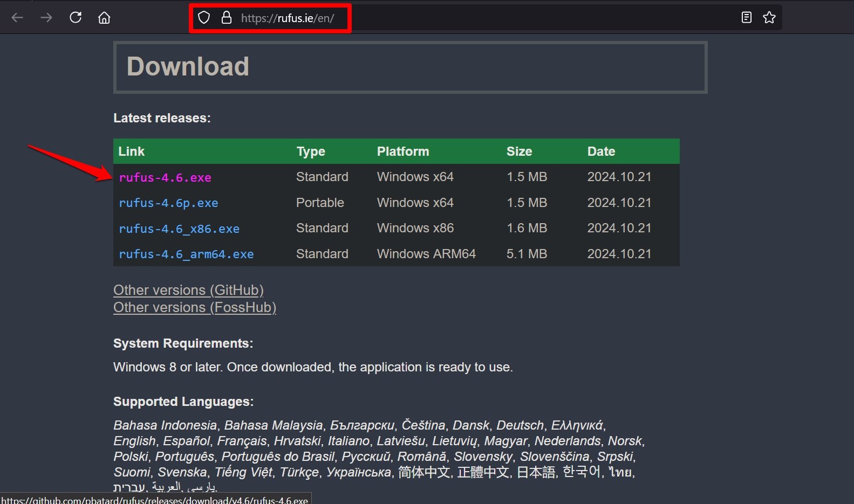This screenshot has height=504, width=854.
Task: Click the Tiếng Việt language name
Action: point(243,472)
